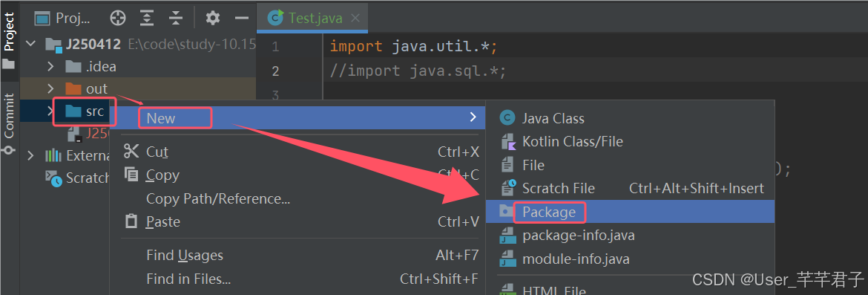
Task: Click the Collapse All toolbar icon
Action: [176, 19]
